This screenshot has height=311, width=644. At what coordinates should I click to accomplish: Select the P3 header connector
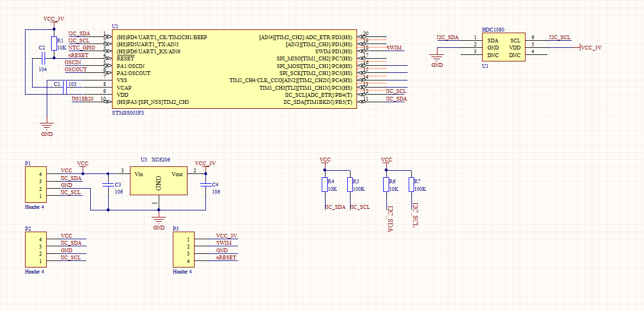(184, 250)
